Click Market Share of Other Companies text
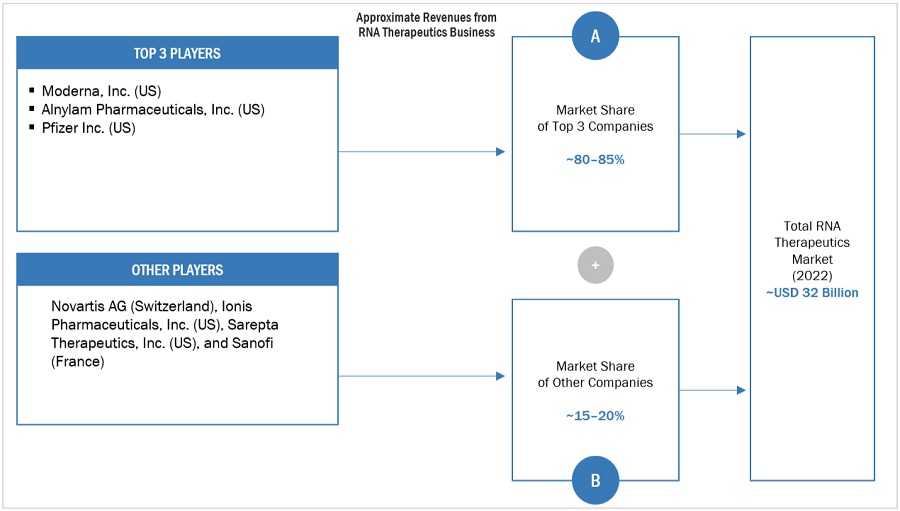This screenshot has height=511, width=900. point(595,374)
